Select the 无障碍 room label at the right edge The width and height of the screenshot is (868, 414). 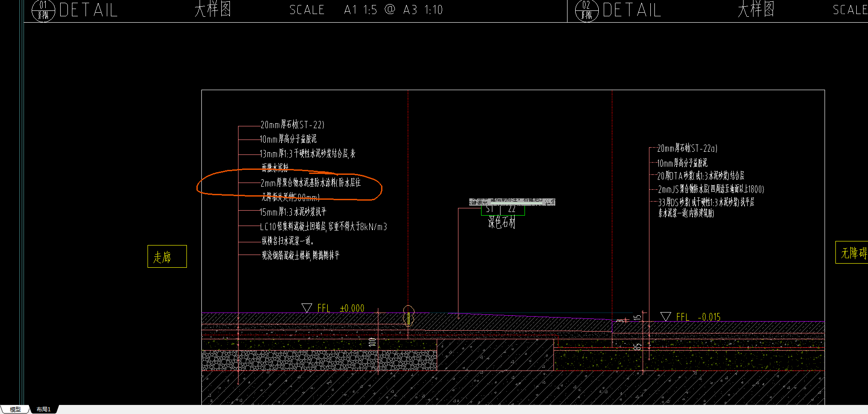[x=852, y=252]
